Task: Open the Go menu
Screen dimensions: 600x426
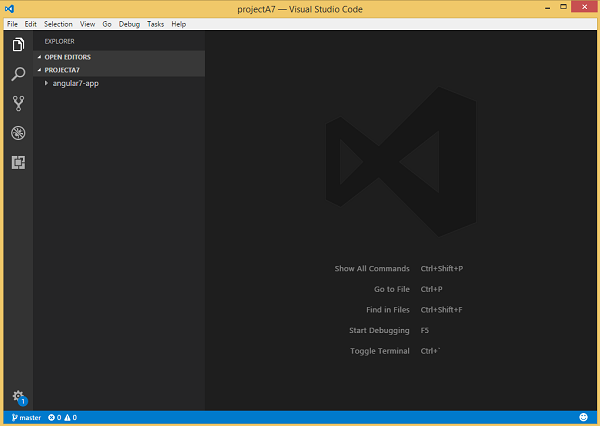Action: (x=107, y=24)
